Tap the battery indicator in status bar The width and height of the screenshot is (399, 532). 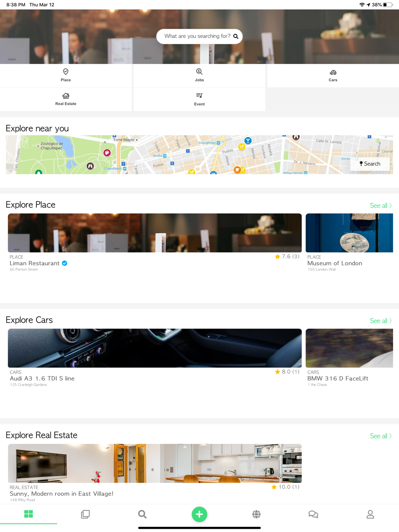tap(387, 5)
